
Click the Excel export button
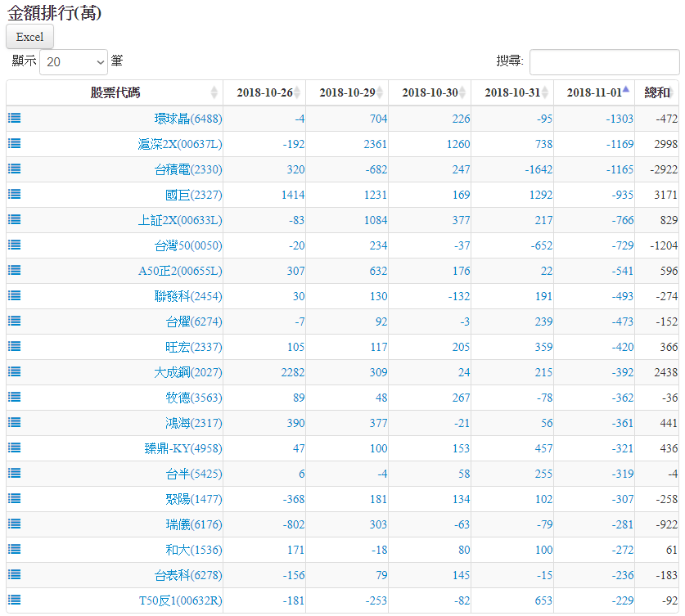[x=29, y=37]
